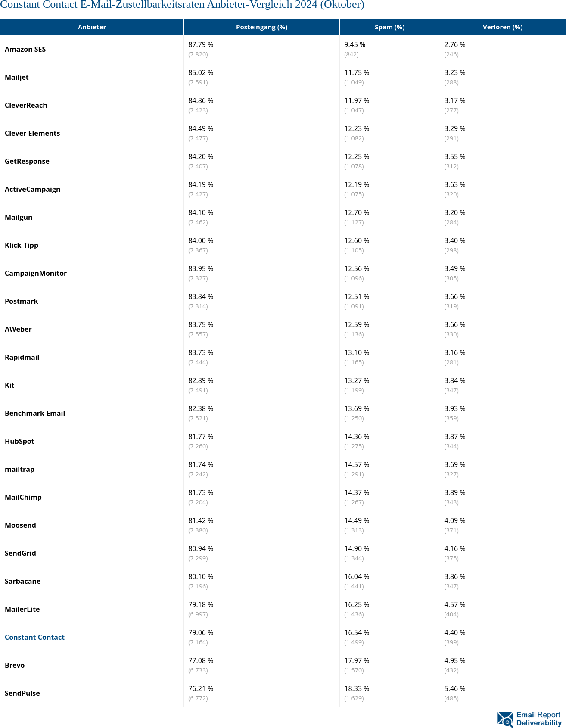Click the Email Report Deliverability logo text
The image size is (566, 728).
539,719
